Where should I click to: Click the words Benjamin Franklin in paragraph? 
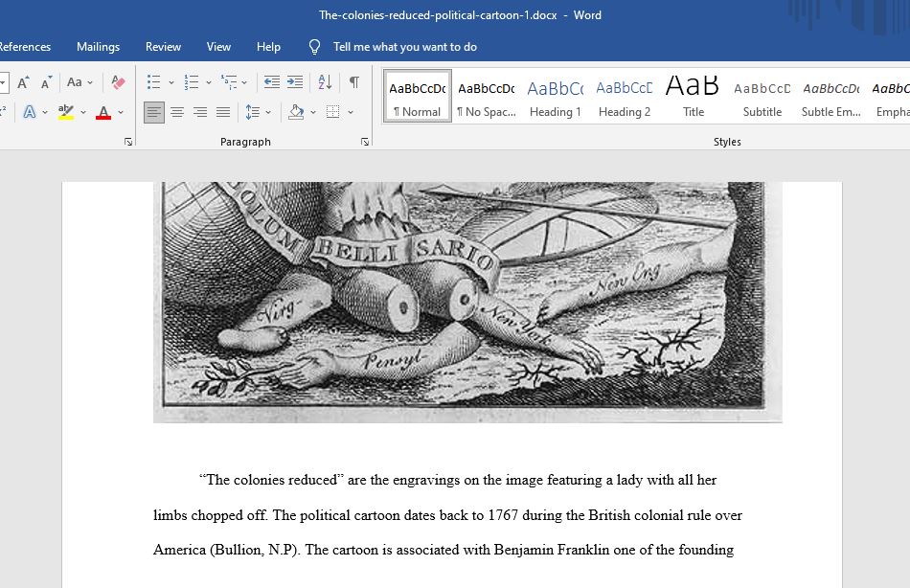coord(552,550)
